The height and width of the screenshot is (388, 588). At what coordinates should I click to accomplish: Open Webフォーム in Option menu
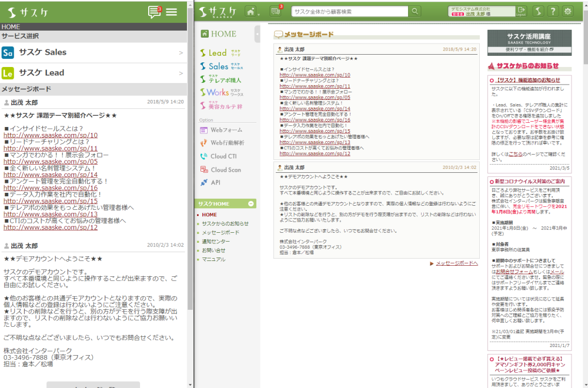tap(226, 129)
